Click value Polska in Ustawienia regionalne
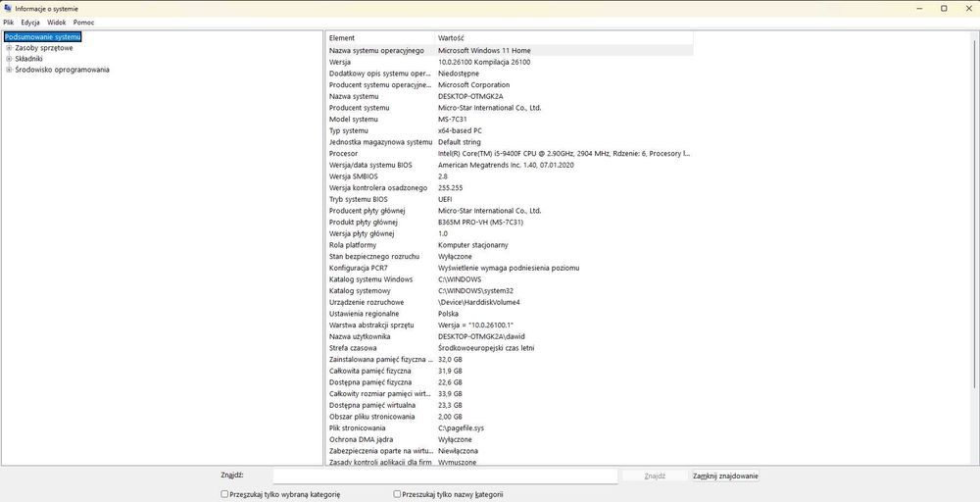Screen dimensions: 980x502 448,314
